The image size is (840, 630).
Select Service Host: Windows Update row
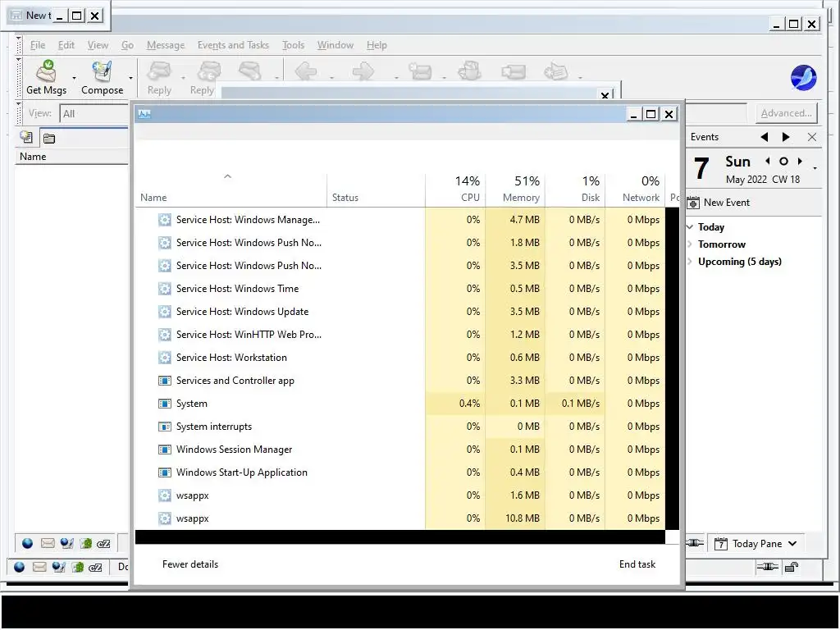(399, 312)
